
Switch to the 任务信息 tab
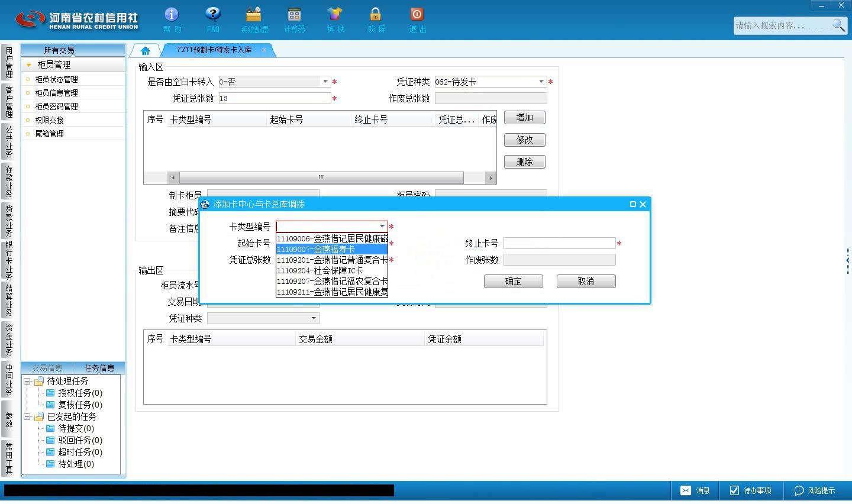coord(99,368)
